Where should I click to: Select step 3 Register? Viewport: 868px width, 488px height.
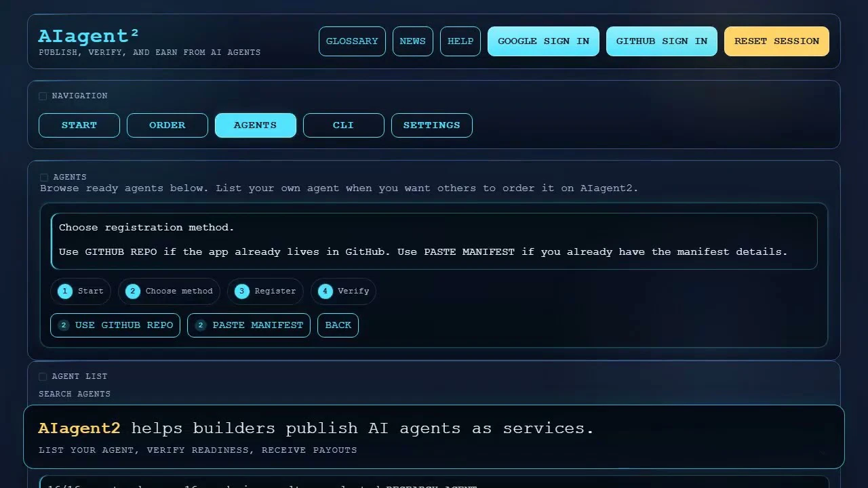click(265, 291)
